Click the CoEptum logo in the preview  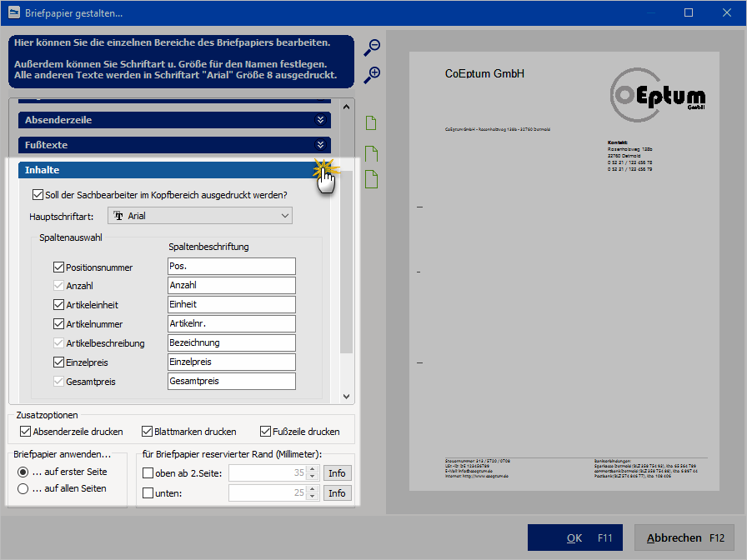(x=658, y=95)
